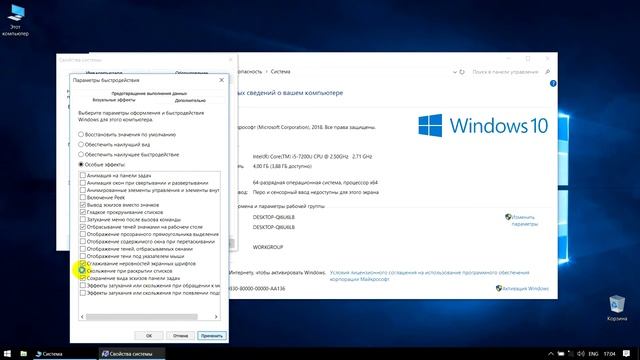Screen dimensions: 640x360
Task: Select the Корзина recycle bin icon
Action: 617,308
